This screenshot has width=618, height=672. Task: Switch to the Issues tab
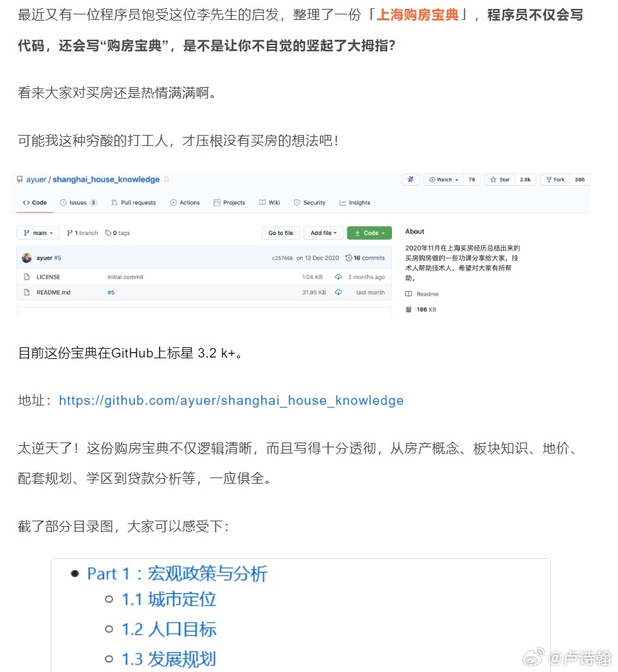click(78, 203)
